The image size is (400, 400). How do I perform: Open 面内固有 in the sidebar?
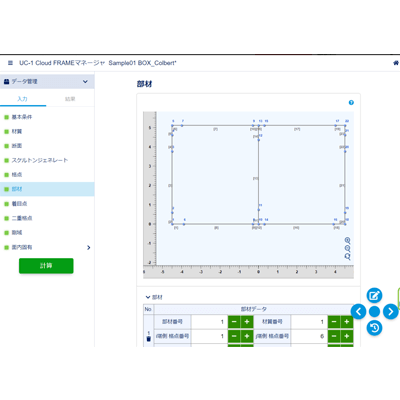[x=22, y=247]
